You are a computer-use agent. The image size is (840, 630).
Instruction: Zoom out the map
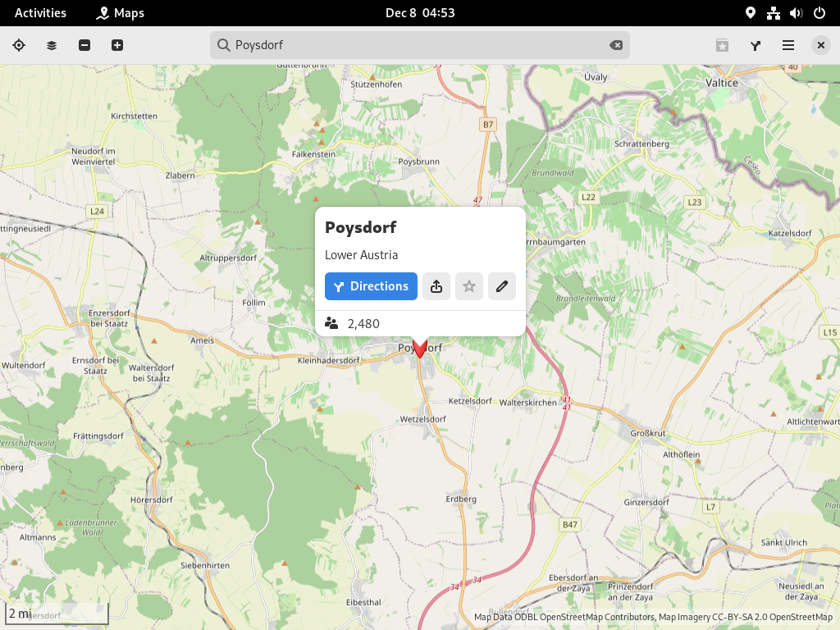pyautogui.click(x=84, y=46)
